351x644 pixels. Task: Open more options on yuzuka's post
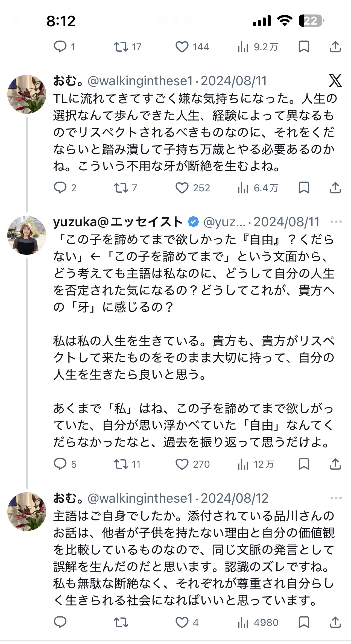tap(336, 222)
